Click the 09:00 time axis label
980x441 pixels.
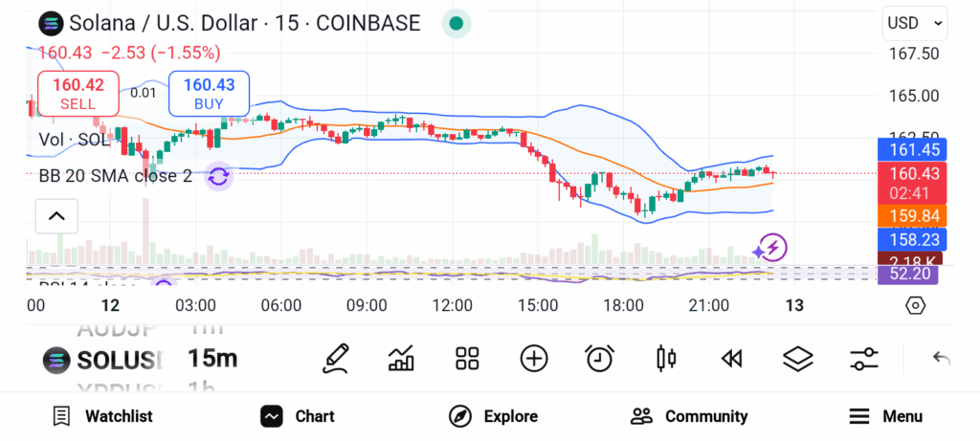(x=367, y=306)
